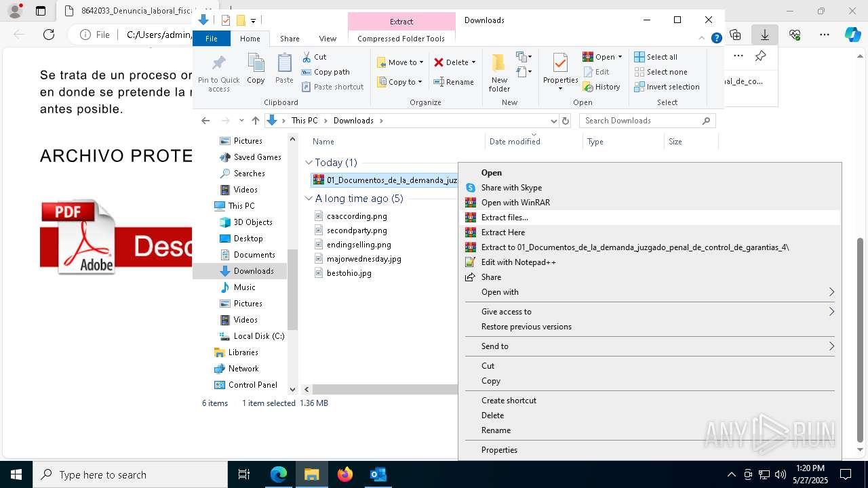
Task: Click This PC in address breadcrumb
Action: [x=304, y=121]
